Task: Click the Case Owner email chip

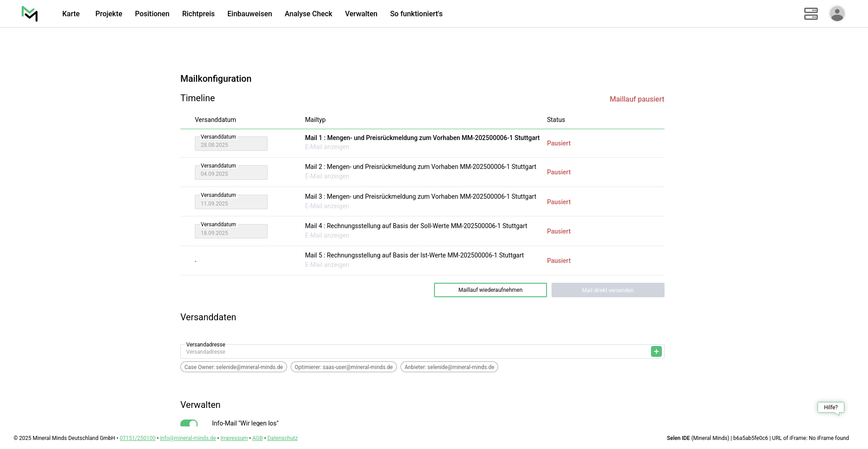Action: click(x=233, y=367)
